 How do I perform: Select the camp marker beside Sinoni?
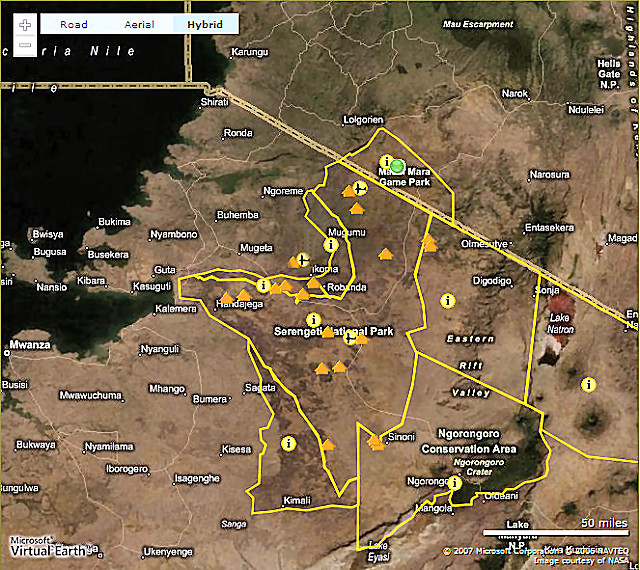[376, 440]
